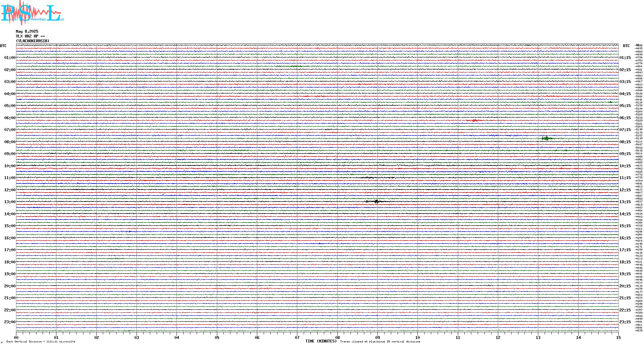Click the "(VLACHOKERASIA)" station name
Viewport: 644px width, 346px height.
[33, 41]
